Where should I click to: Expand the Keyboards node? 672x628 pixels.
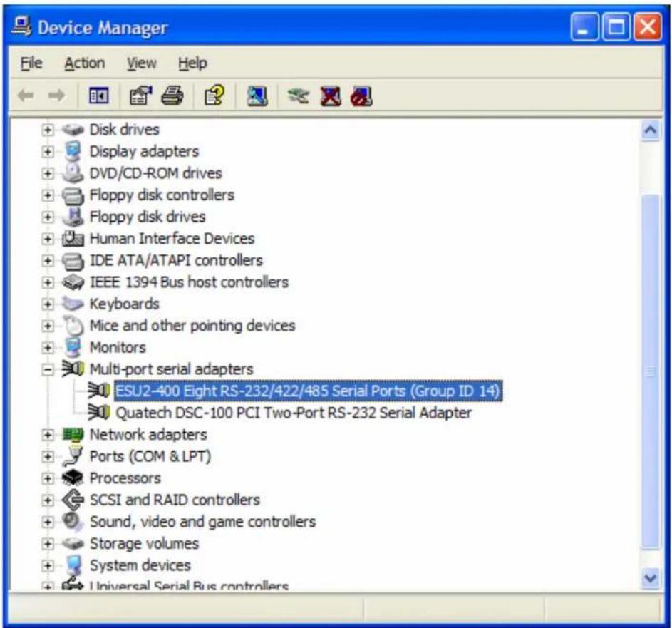click(x=48, y=304)
